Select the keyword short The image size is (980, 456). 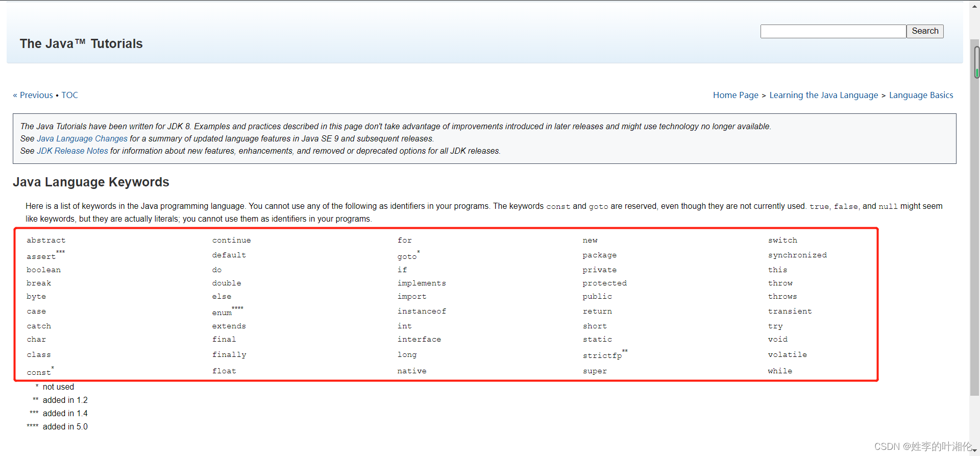595,326
